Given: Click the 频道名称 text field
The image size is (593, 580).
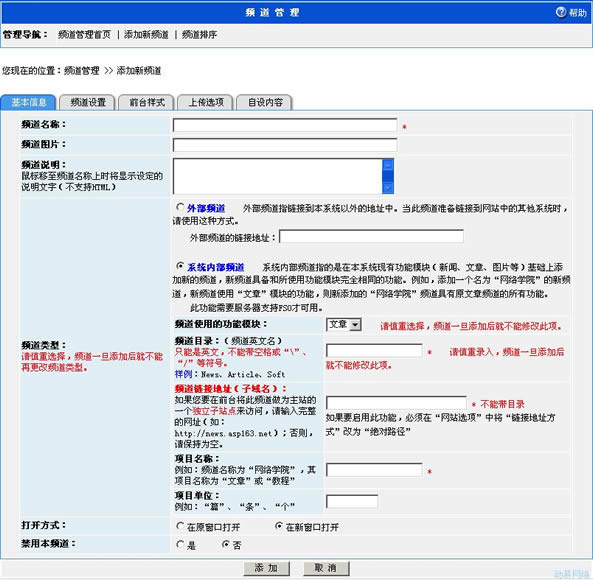Looking at the screenshot, I should click(x=285, y=125).
